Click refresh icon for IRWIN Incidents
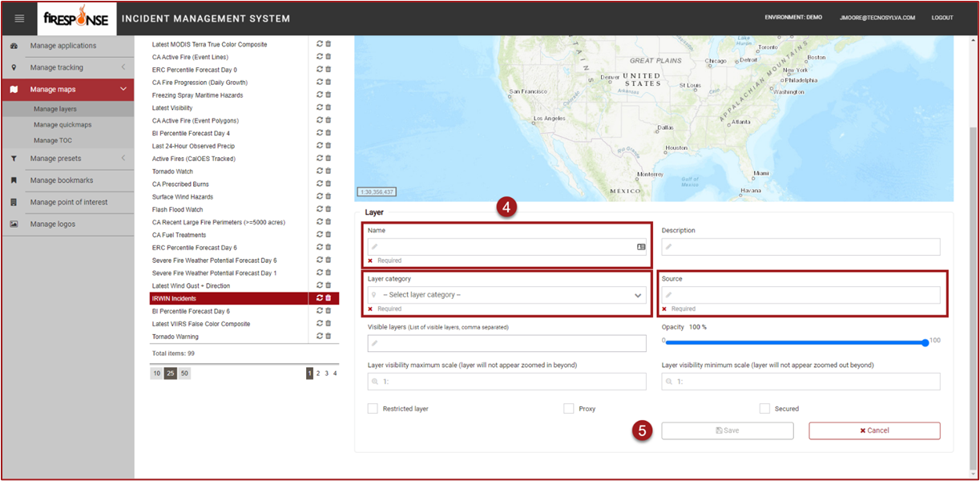Image resolution: width=980 pixels, height=481 pixels. click(x=320, y=298)
